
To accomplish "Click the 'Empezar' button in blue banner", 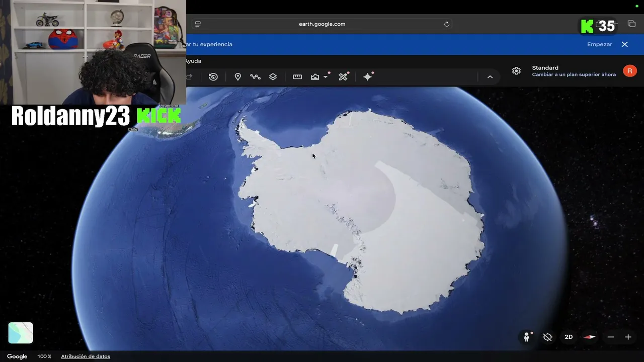I will [x=600, y=44].
